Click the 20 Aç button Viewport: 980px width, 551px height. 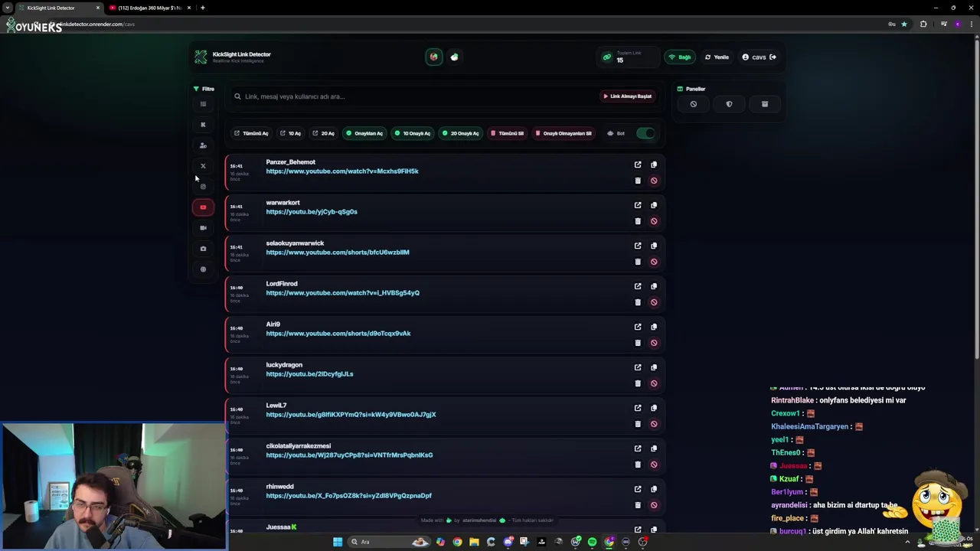323,133
